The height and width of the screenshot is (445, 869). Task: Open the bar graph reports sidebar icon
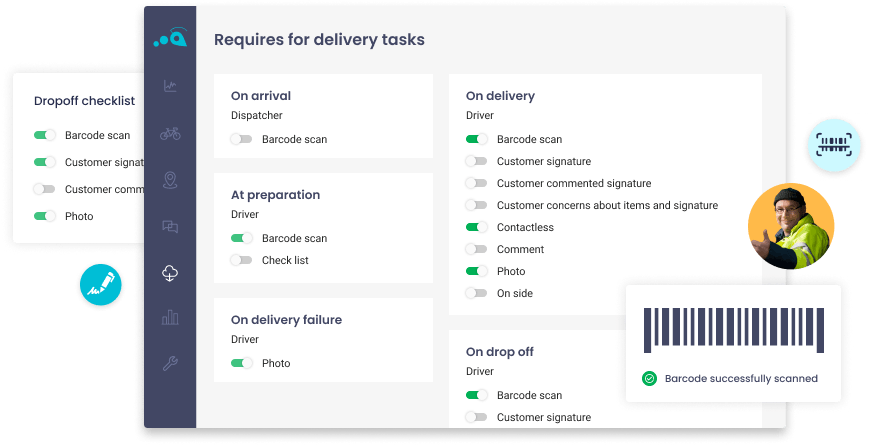coord(170,318)
